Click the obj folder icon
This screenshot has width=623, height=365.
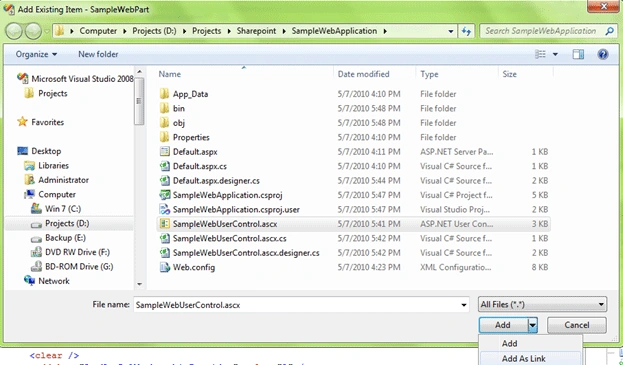click(x=164, y=123)
